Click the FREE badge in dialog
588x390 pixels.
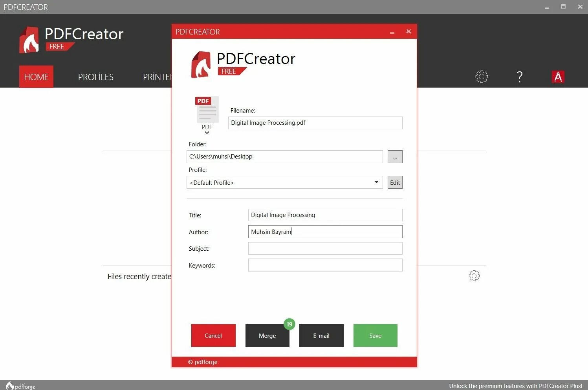(232, 71)
